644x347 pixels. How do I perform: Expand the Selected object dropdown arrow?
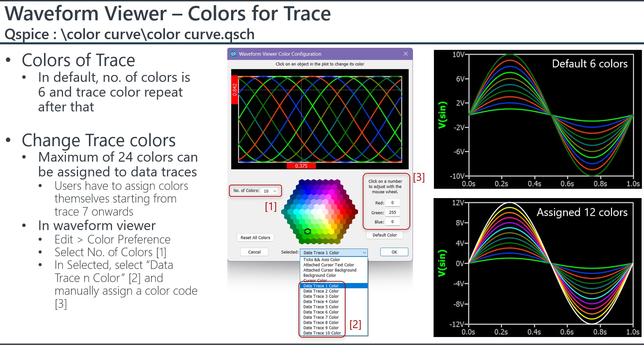pos(364,253)
